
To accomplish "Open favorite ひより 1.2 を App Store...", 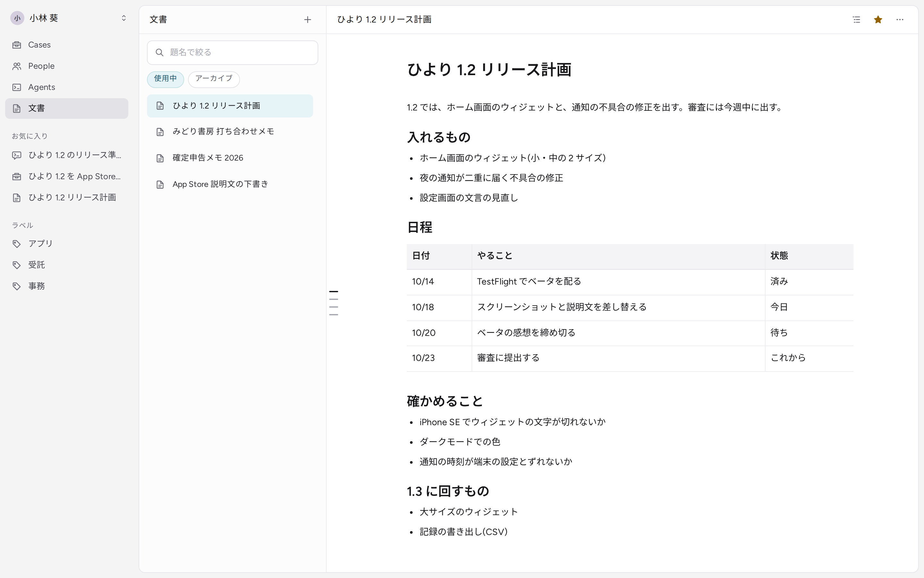I will (x=66, y=176).
